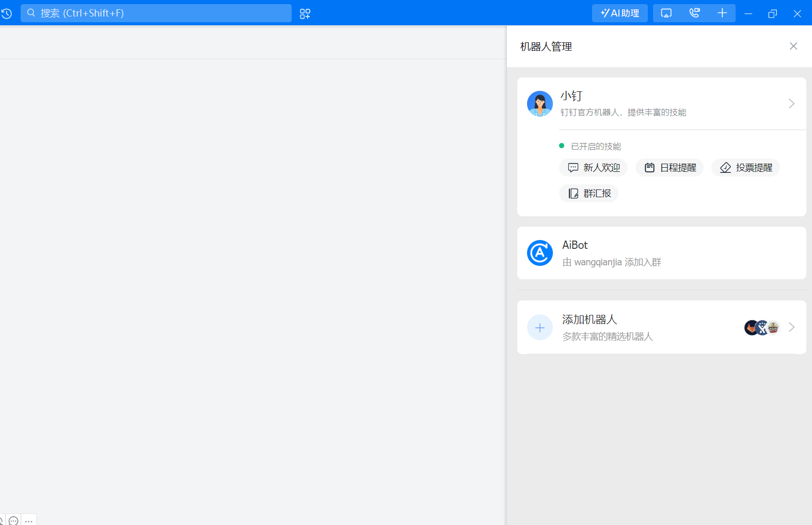Click the app grid icon next to search
Screen dimensions: 812x525
[x=305, y=13]
